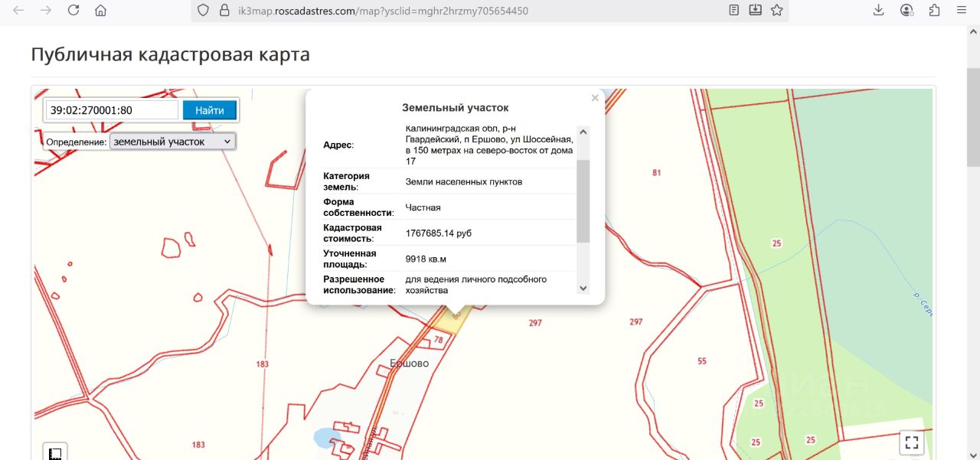Image resolution: width=980 pixels, height=460 pixels.
Task: Open Firefox account profile icon
Action: 907,11
